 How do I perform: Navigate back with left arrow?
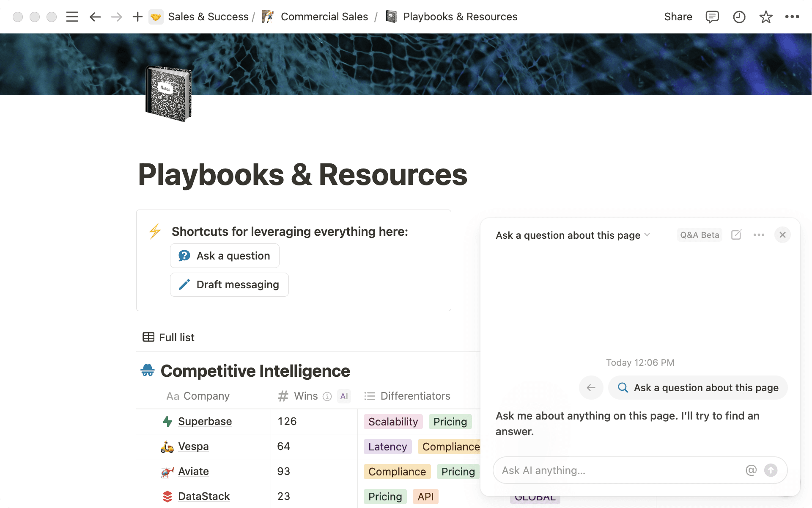[x=95, y=17]
